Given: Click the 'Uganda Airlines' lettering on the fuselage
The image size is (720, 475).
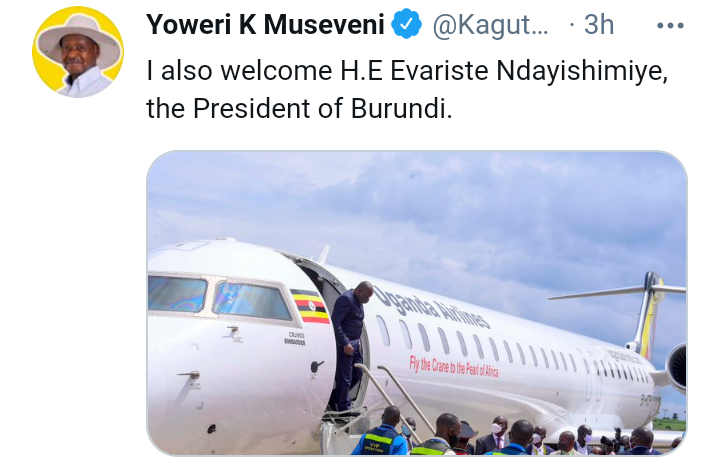Looking at the screenshot, I should pos(431,307).
